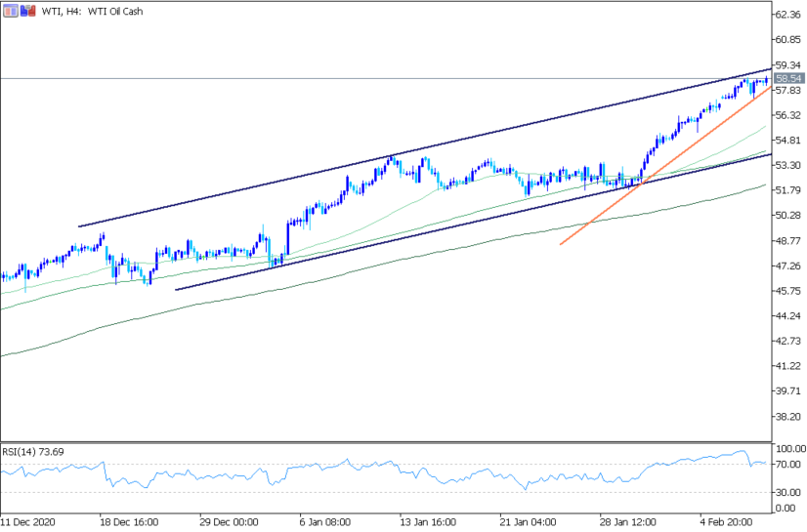Screen dimensions: 807x532
Task: Click the RSI 70.00 level label
Action: click(x=788, y=465)
